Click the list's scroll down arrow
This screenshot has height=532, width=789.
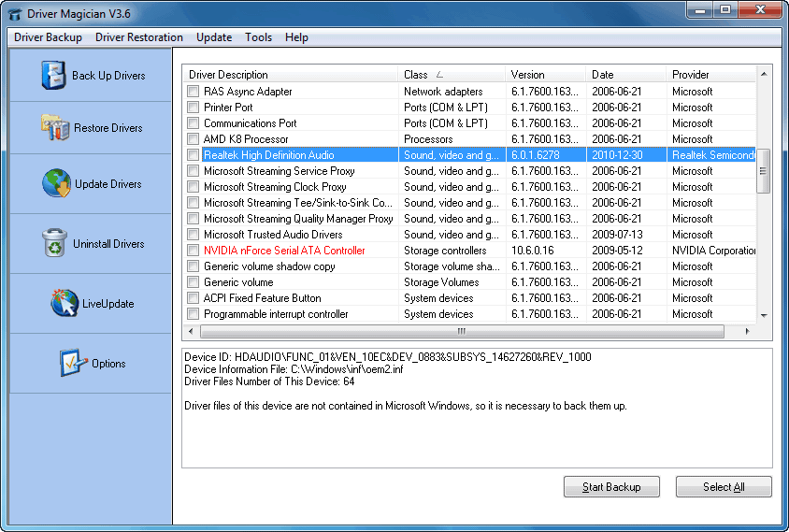tap(764, 316)
